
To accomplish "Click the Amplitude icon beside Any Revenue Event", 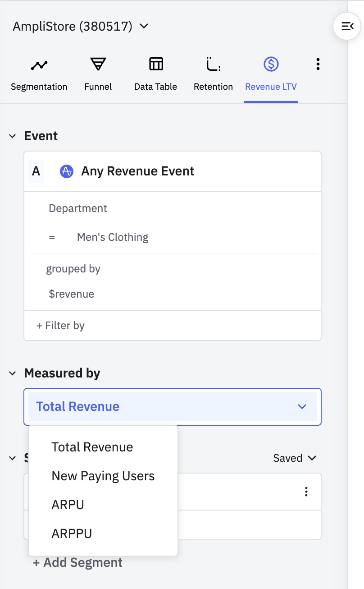I will [x=67, y=171].
